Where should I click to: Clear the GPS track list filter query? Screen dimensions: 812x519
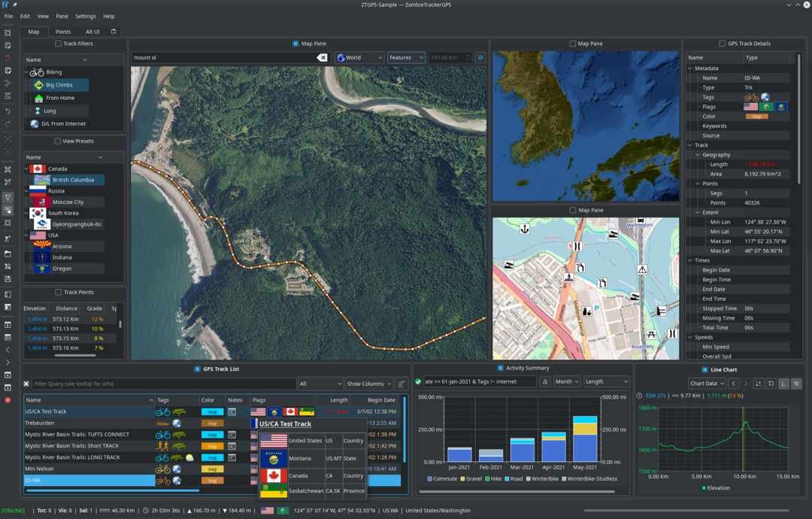click(x=27, y=384)
